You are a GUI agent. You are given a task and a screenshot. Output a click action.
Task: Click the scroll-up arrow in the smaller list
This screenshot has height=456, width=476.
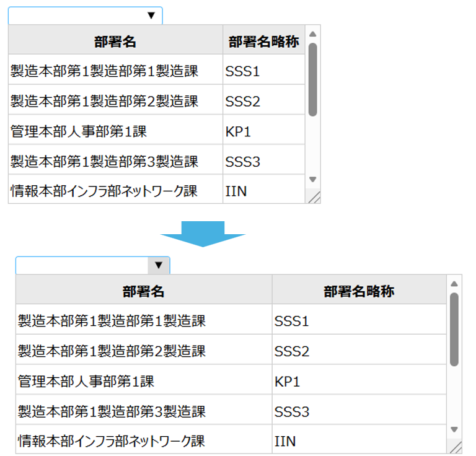pyautogui.click(x=313, y=35)
